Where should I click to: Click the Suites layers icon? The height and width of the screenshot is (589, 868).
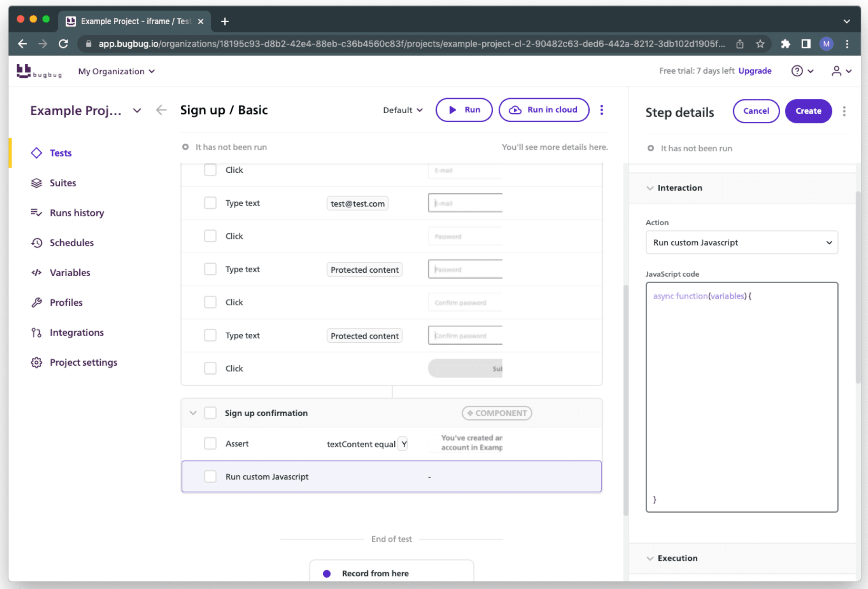point(36,183)
